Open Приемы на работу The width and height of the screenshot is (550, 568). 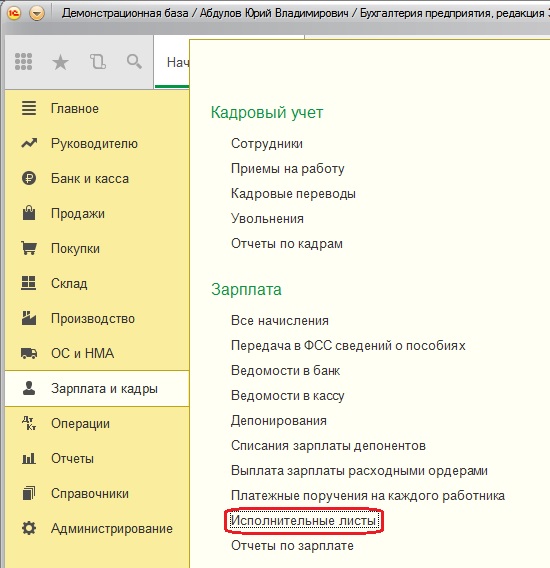tap(288, 169)
